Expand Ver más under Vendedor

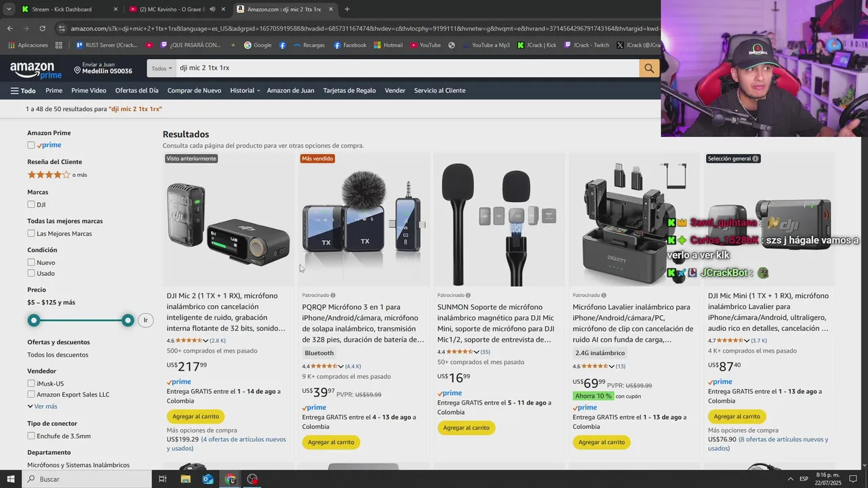click(x=42, y=406)
